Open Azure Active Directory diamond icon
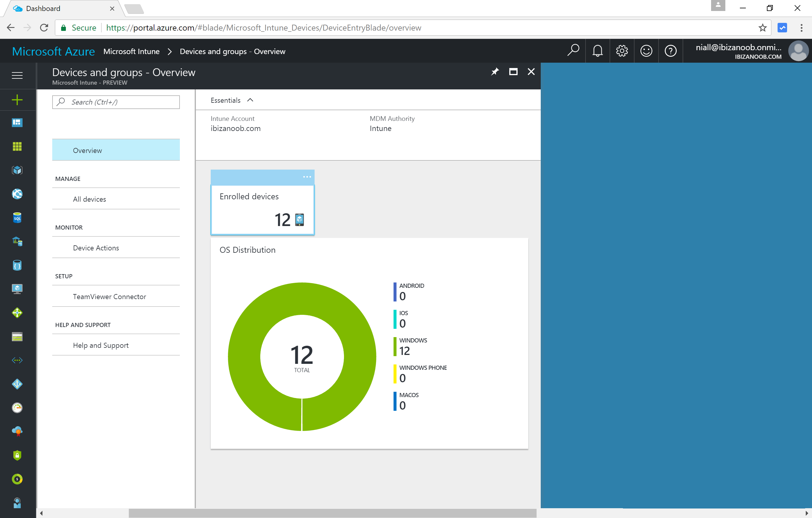 click(17, 384)
